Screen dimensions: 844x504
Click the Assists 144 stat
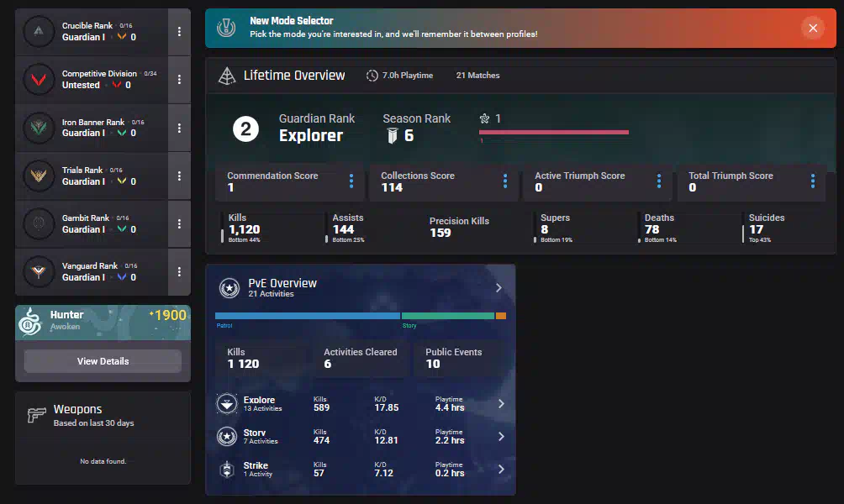[x=348, y=228]
